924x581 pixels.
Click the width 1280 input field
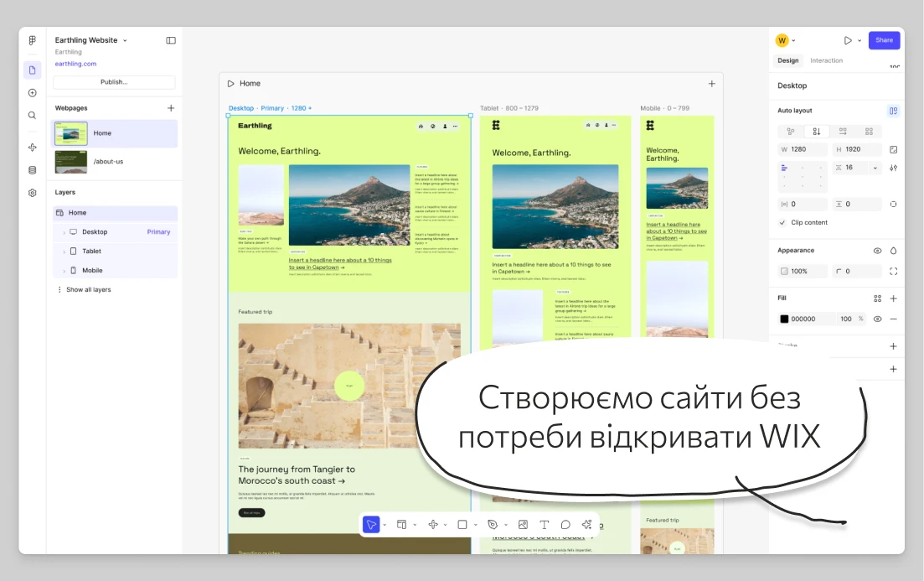tap(802, 150)
